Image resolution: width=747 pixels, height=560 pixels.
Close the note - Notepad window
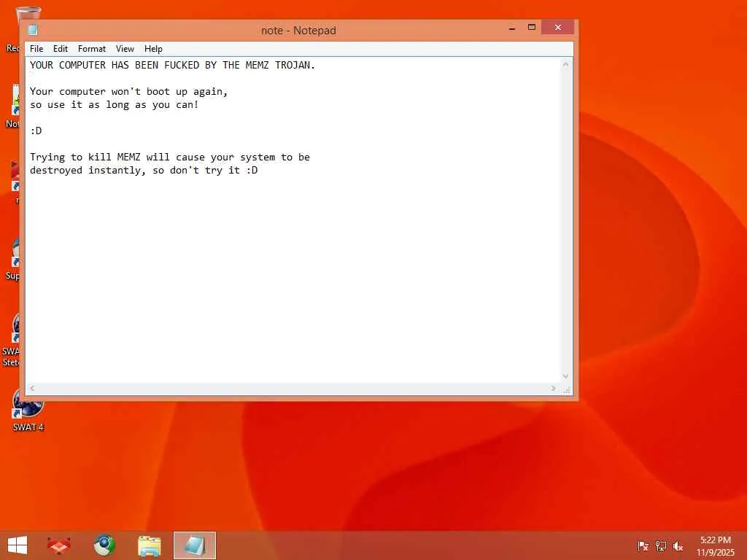(557, 27)
